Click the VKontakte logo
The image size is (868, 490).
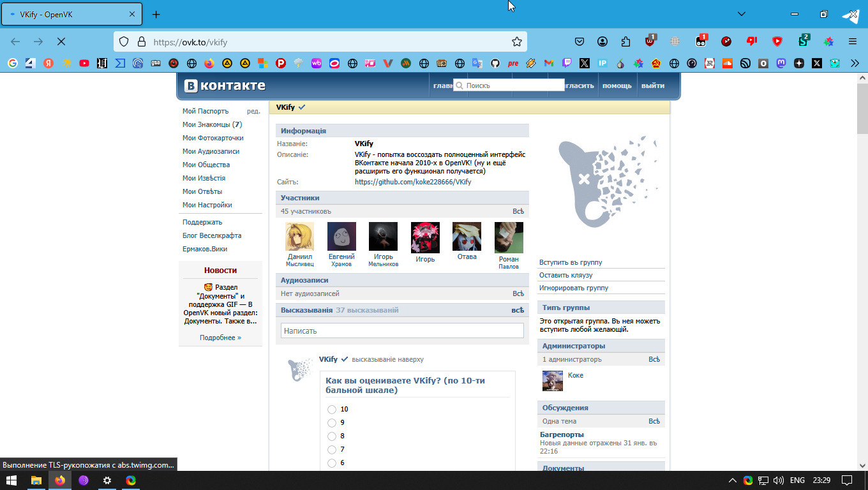225,85
